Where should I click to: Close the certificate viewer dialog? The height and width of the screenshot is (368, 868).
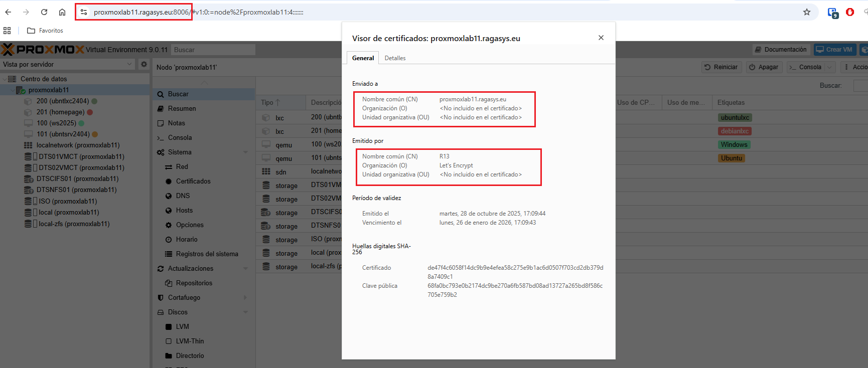coord(601,38)
